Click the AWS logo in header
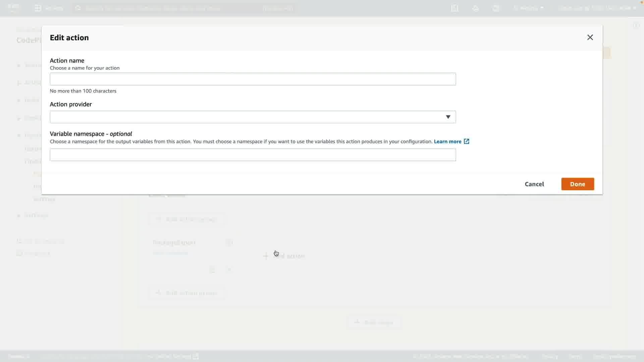Viewport: 644px width, 362px height. (13, 8)
